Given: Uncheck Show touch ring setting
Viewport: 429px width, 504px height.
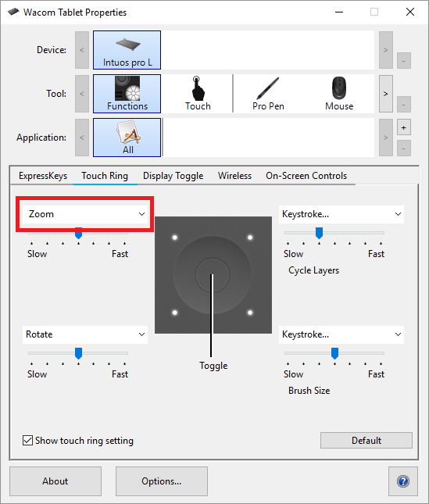Looking at the screenshot, I should (x=27, y=441).
